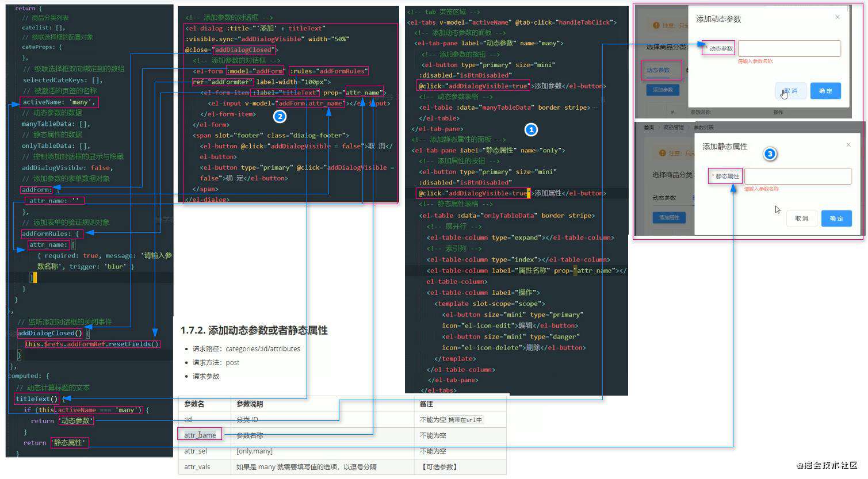Click the el-table :data="onlyTableData" line
Viewport: 868px width, 479px height.
[x=507, y=215]
